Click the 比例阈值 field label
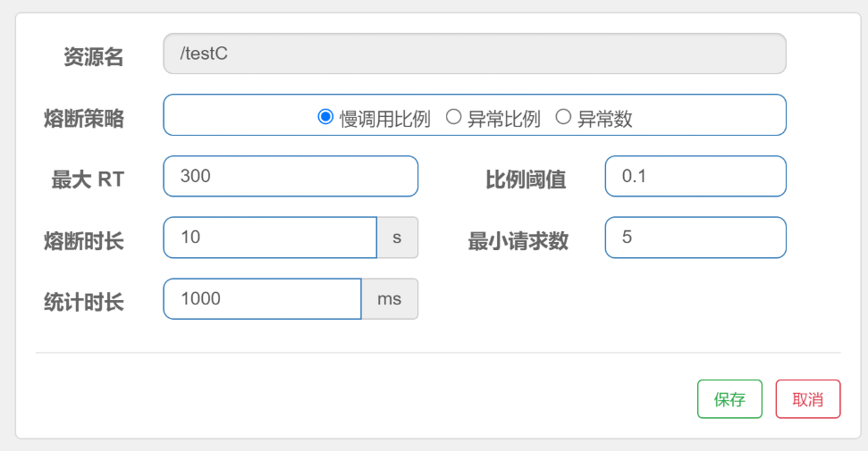The image size is (868, 451). pos(526,180)
